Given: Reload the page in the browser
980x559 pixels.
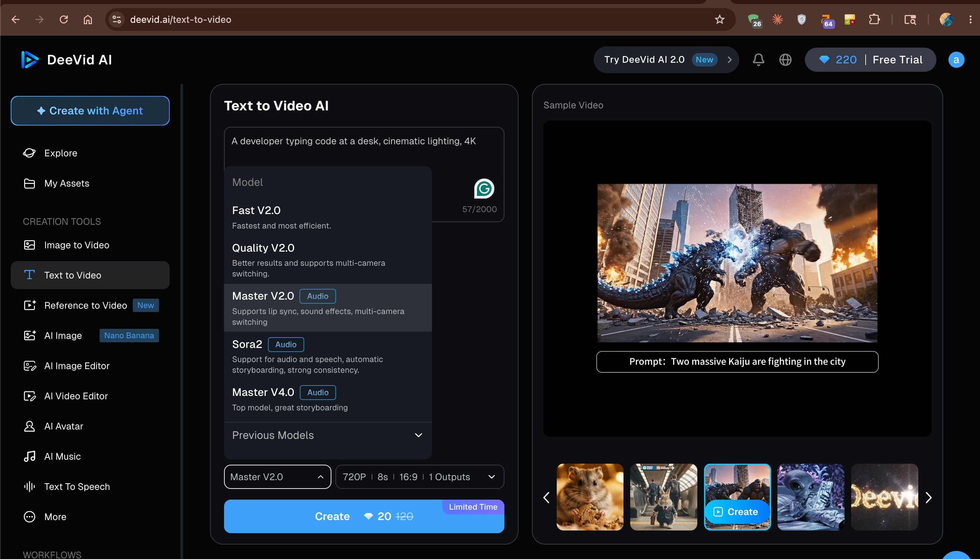Looking at the screenshot, I should click(x=64, y=19).
